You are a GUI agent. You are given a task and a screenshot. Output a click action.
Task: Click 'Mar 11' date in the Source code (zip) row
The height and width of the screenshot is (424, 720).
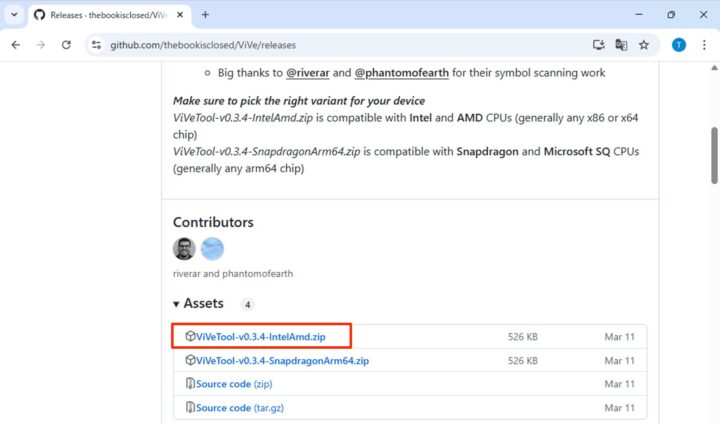coord(619,384)
